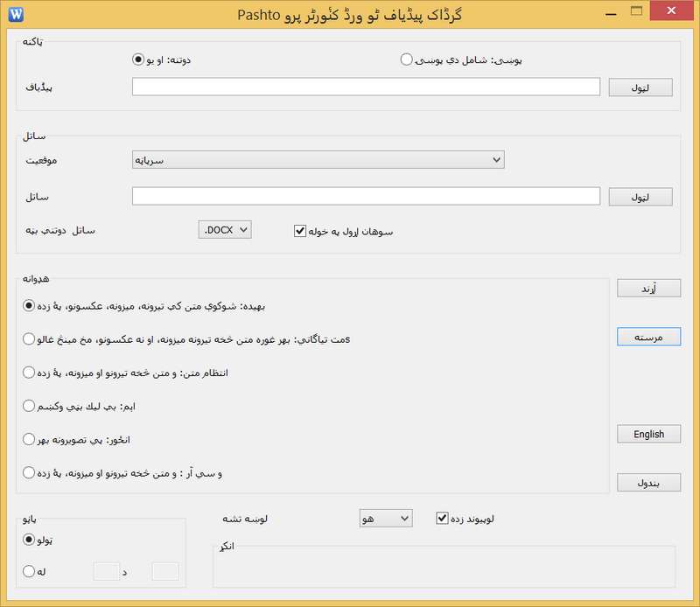Screen dimensions: 700x607
Task: Toggle the checkbox beside the .DOCX dropdown
Action: (300, 231)
